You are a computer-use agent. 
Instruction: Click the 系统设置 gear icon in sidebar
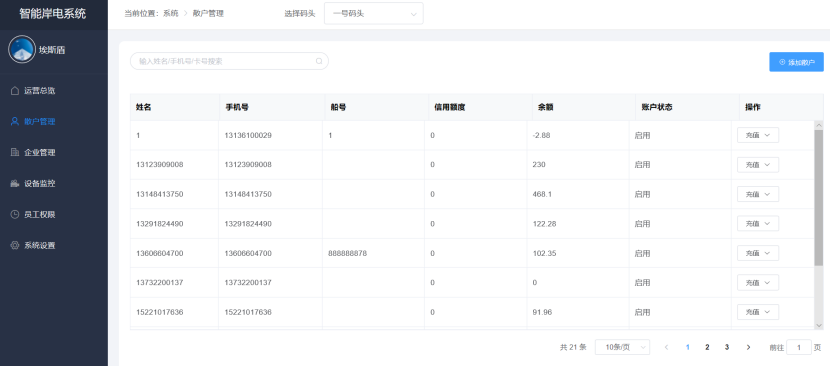(x=15, y=246)
